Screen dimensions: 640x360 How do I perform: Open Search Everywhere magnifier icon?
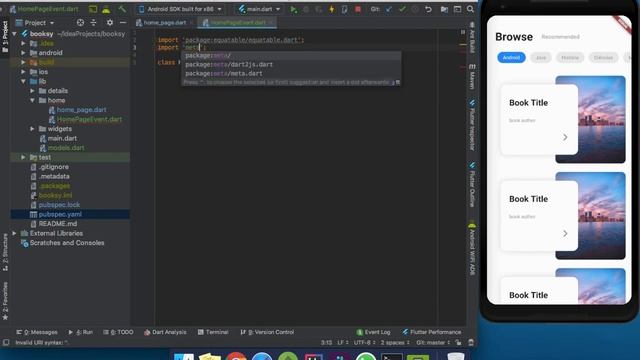point(470,9)
